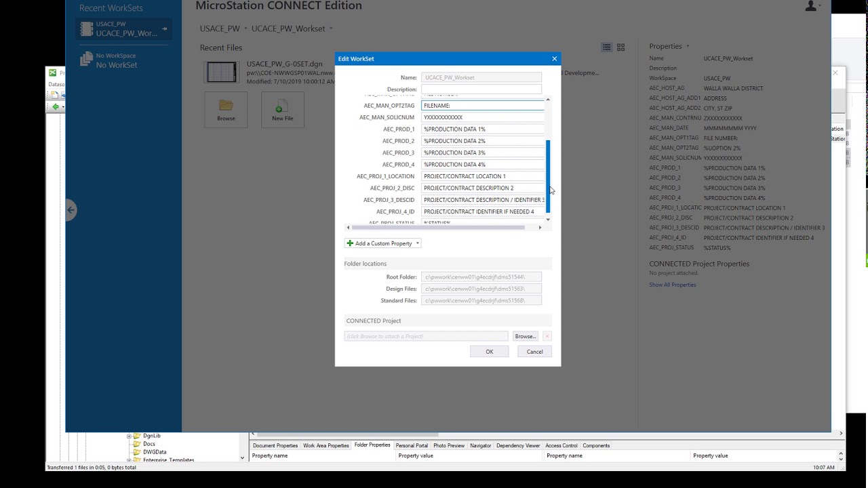Image resolution: width=868 pixels, height=488 pixels.
Task: Remove attached CONNECTED project with the X button
Action: point(547,336)
